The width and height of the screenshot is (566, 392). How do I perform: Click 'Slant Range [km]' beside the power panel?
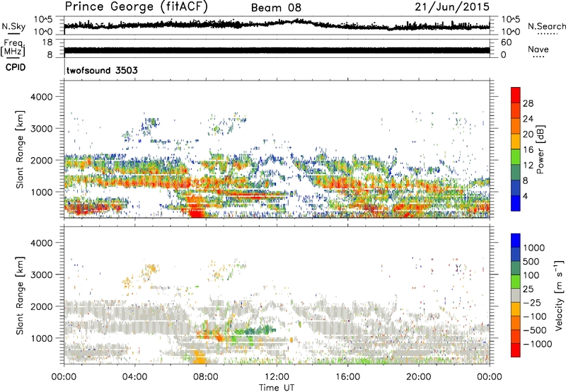pos(20,149)
